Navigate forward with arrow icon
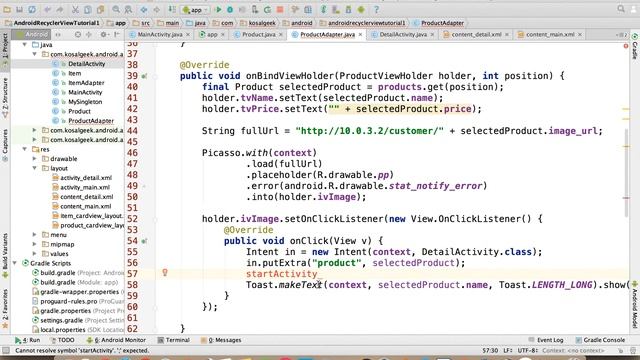The image size is (640, 360). (156, 9)
